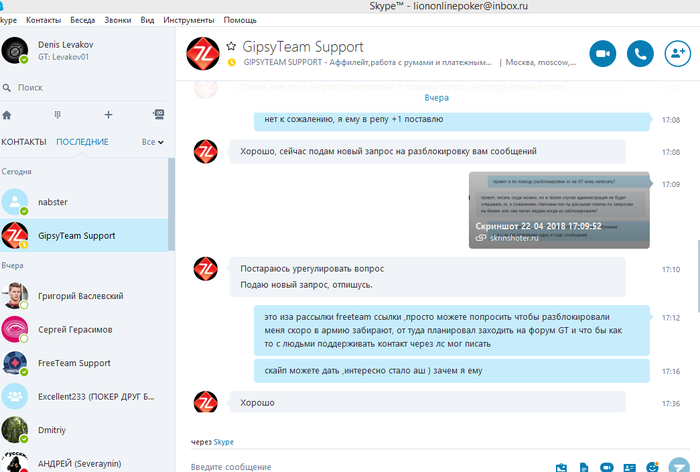This screenshot has height=472, width=700.
Task: Switch to the ПОСЛЕДНИЕ tab
Action: (82, 142)
